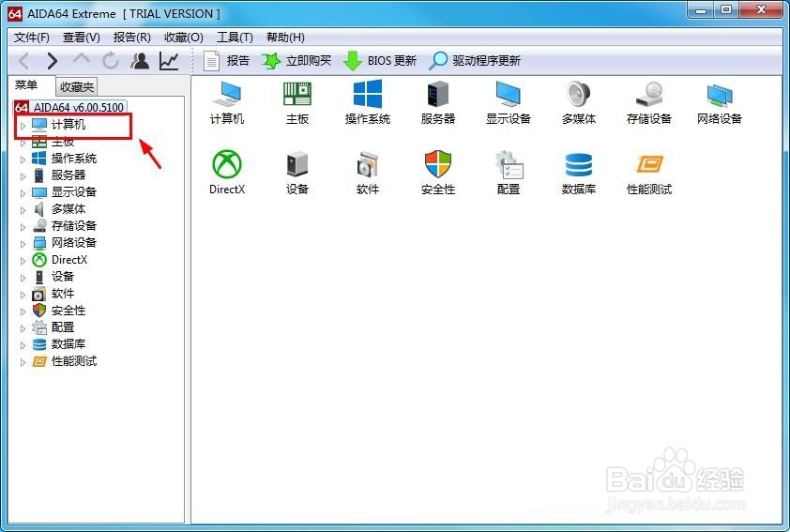Open the 报告(R) menu
The height and width of the screenshot is (532, 790).
(132, 38)
